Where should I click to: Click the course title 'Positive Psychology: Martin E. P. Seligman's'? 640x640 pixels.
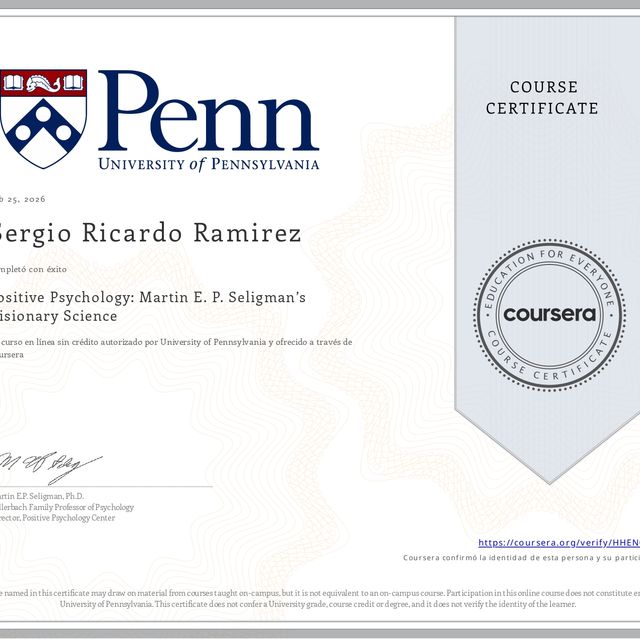[153, 298]
